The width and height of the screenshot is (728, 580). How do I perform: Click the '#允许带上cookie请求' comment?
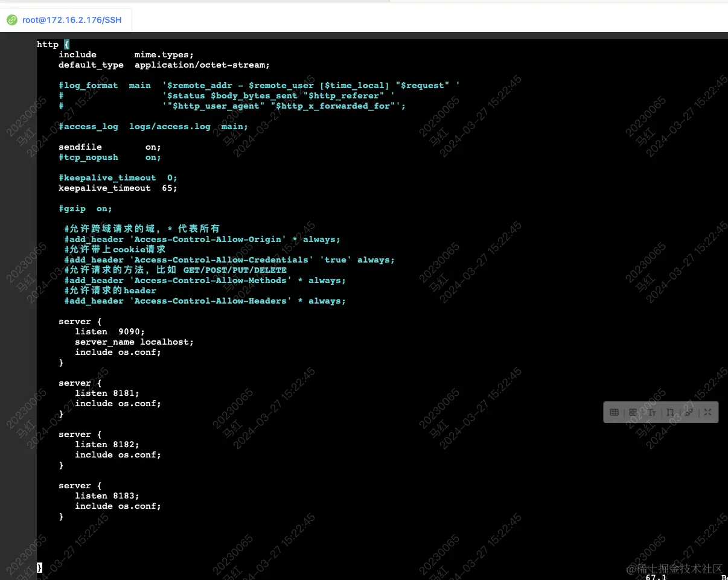click(x=115, y=249)
